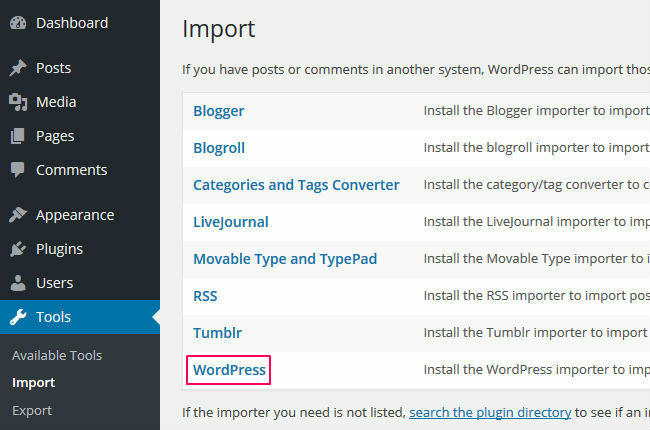The height and width of the screenshot is (430, 650).
Task: Click 'Install the blogroll importer' description
Action: [x=537, y=148]
